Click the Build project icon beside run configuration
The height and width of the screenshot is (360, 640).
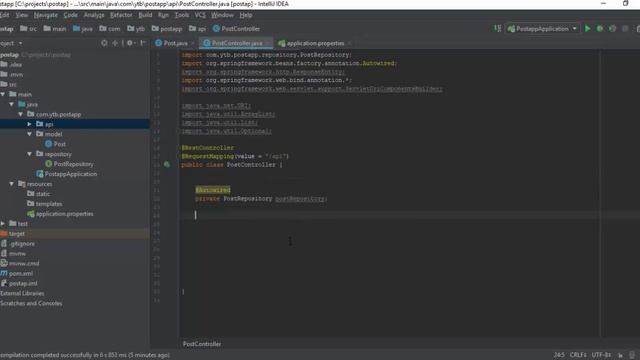tap(498, 29)
